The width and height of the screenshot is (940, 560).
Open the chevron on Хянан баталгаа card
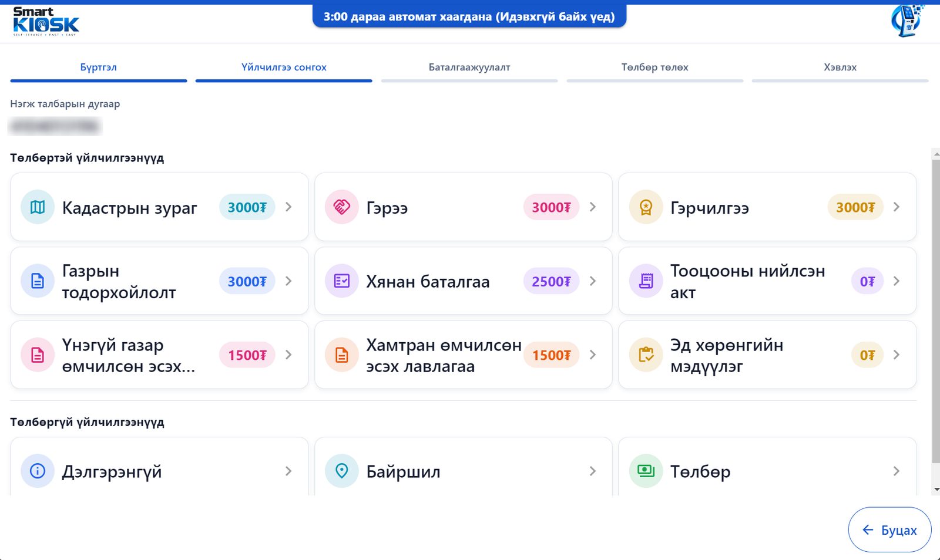click(x=593, y=281)
